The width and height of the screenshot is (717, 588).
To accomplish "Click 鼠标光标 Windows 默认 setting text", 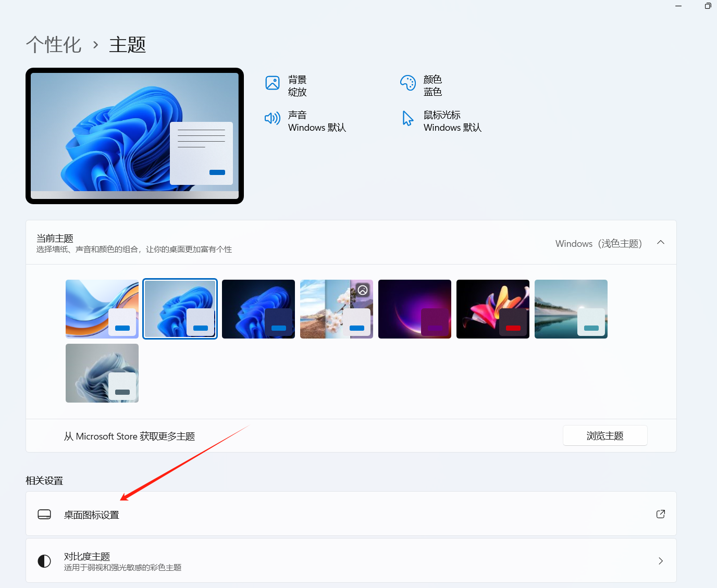I will (453, 121).
